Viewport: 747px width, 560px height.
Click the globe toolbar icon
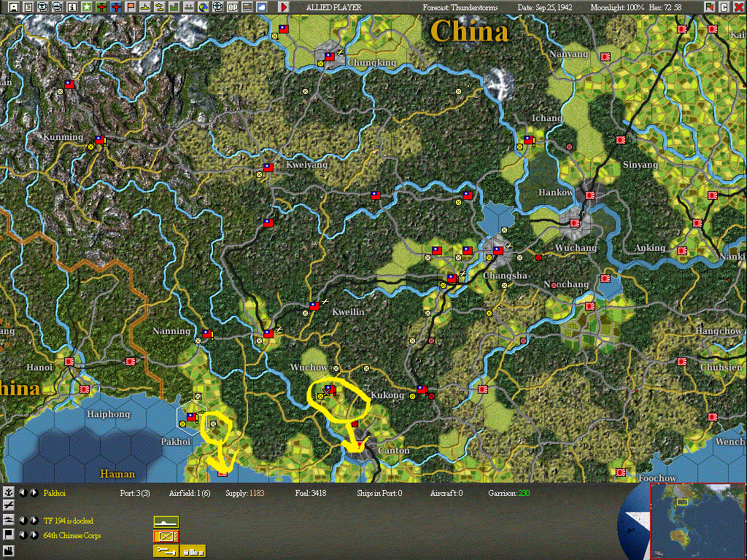pos(204,7)
